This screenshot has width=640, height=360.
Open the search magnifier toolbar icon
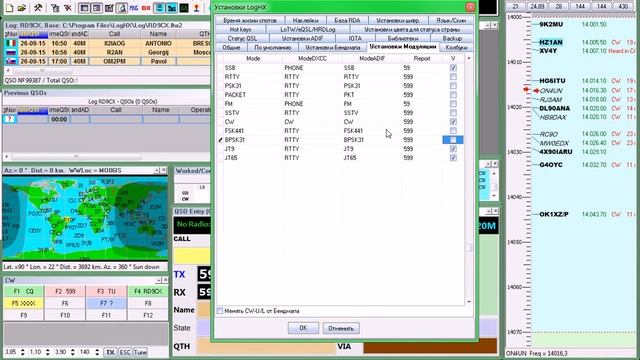click(122, 7)
